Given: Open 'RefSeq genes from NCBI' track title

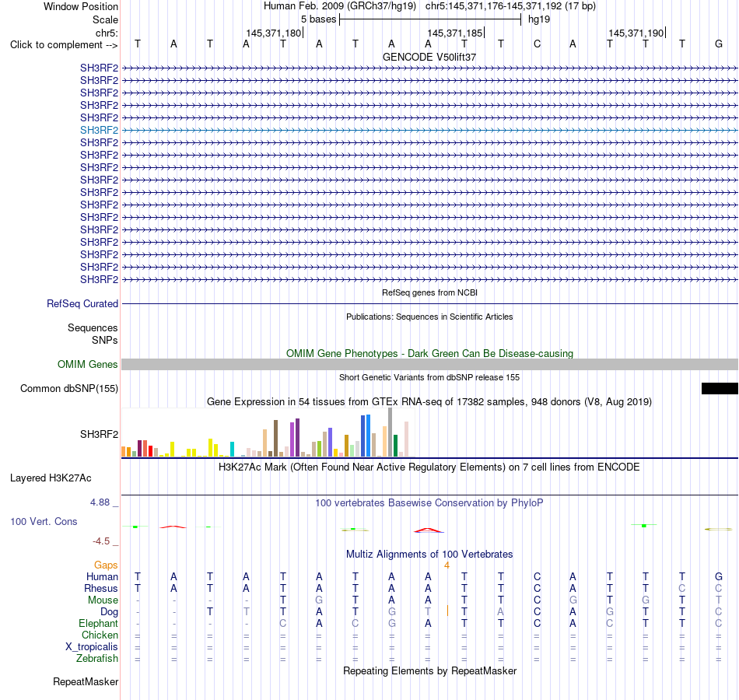Looking at the screenshot, I should point(429,292).
